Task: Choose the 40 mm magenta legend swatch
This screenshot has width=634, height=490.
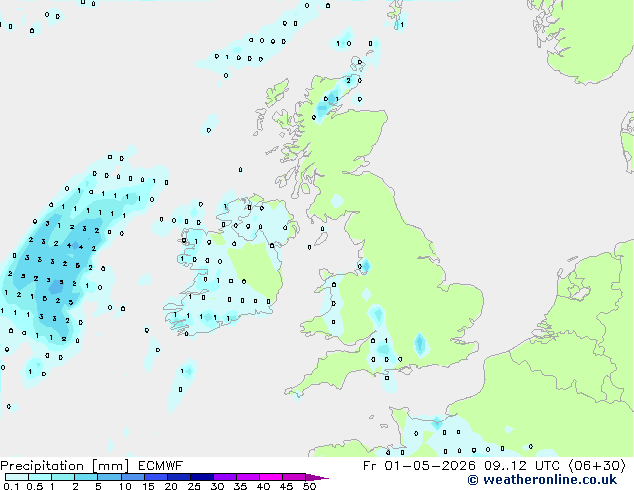Action: tap(271, 477)
